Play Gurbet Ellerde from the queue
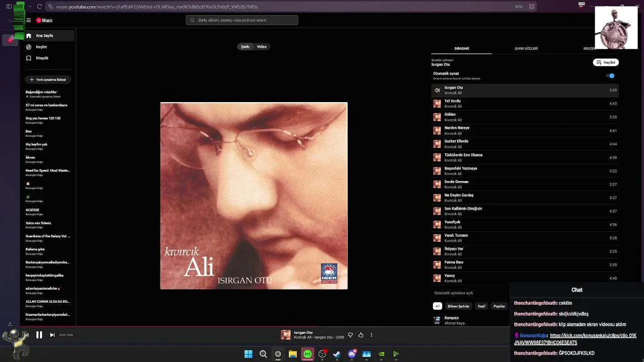Screen dimensions: 644x362 pos(525,144)
